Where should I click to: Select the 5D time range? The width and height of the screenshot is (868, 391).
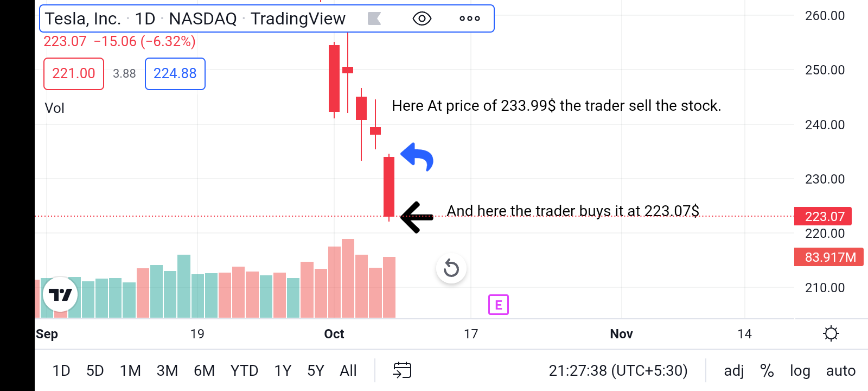click(95, 371)
